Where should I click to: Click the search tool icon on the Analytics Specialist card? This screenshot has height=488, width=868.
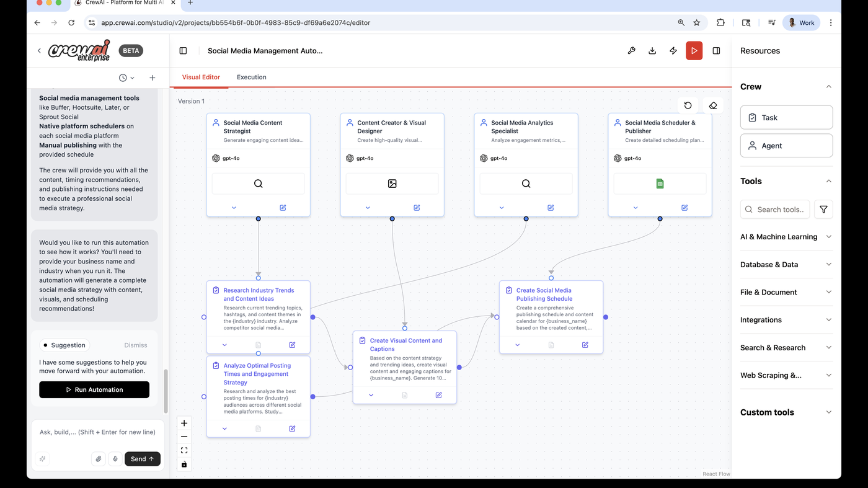[526, 184]
